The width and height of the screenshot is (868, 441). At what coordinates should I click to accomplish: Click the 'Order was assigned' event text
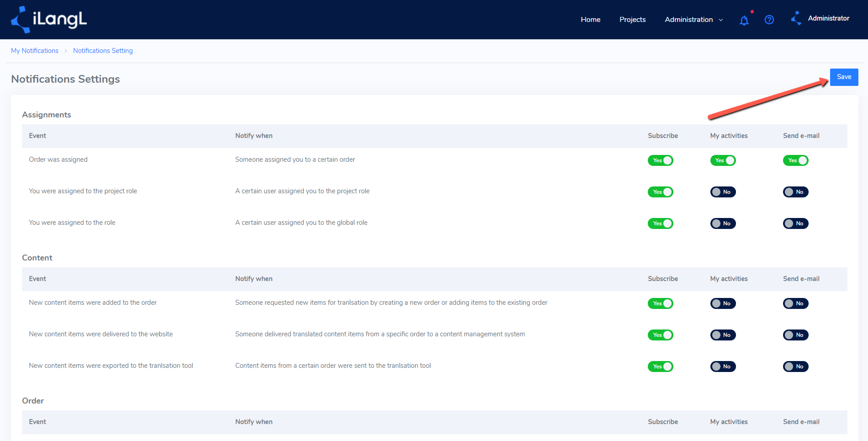(58, 159)
